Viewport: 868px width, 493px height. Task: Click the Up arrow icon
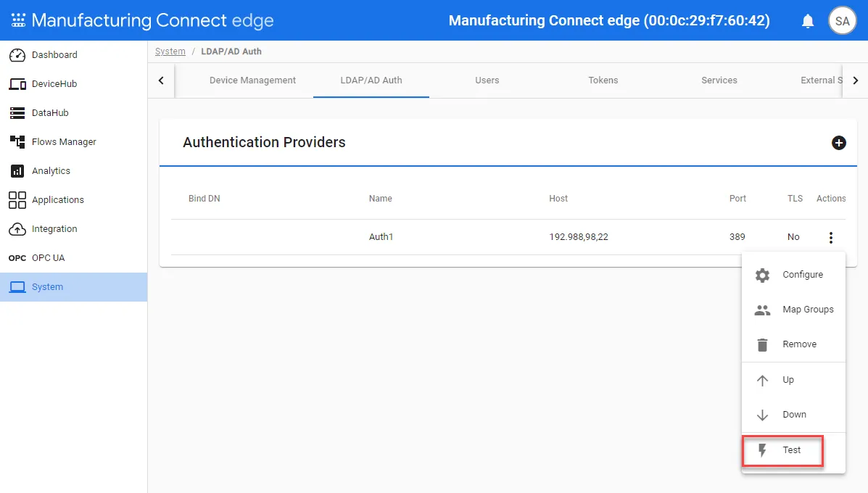click(x=762, y=380)
